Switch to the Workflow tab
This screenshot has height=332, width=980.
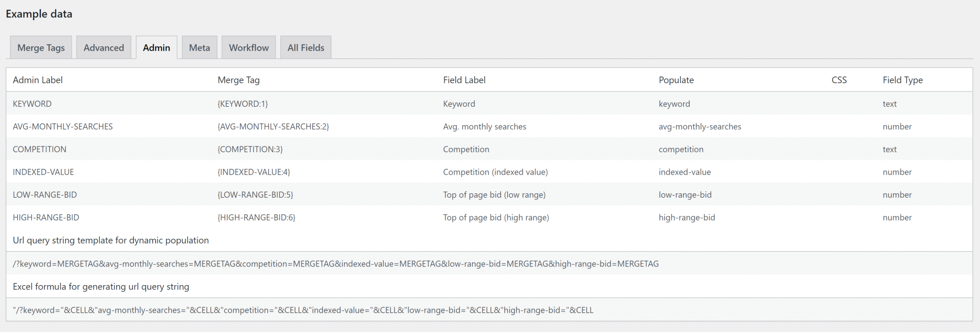248,48
